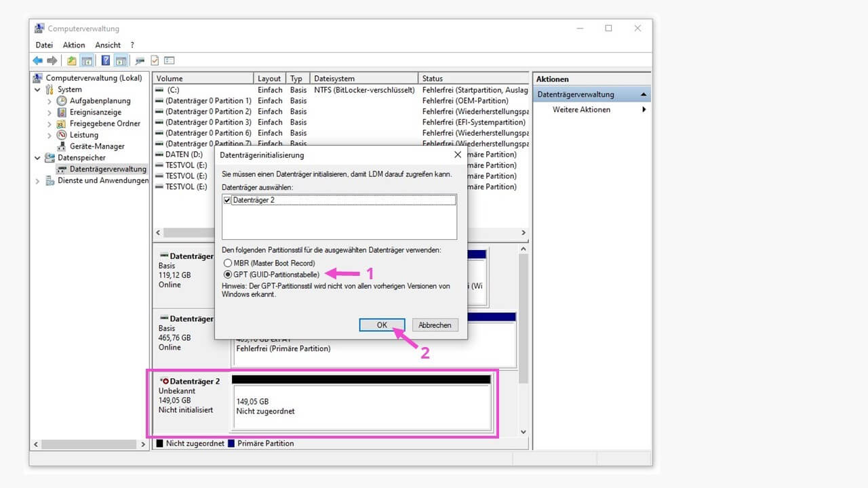Screen dimensions: 868x488
Task: Open Ereignisanzeige from the sidebar
Action: [x=95, y=112]
